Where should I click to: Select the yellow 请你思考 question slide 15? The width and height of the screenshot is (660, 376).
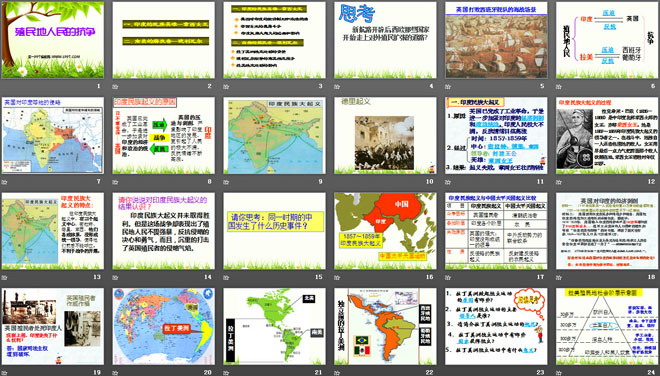[274, 231]
